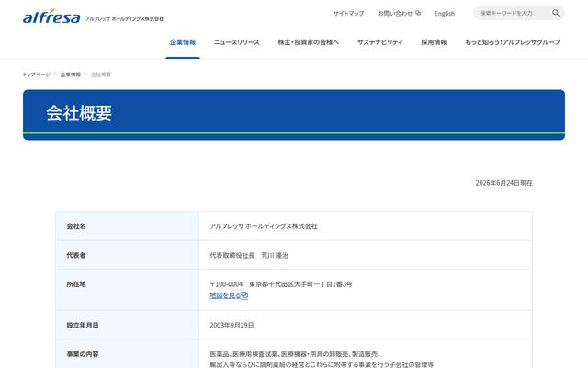Open the 採用情報 menu item
The height and width of the screenshot is (368, 588).
pyautogui.click(x=434, y=42)
